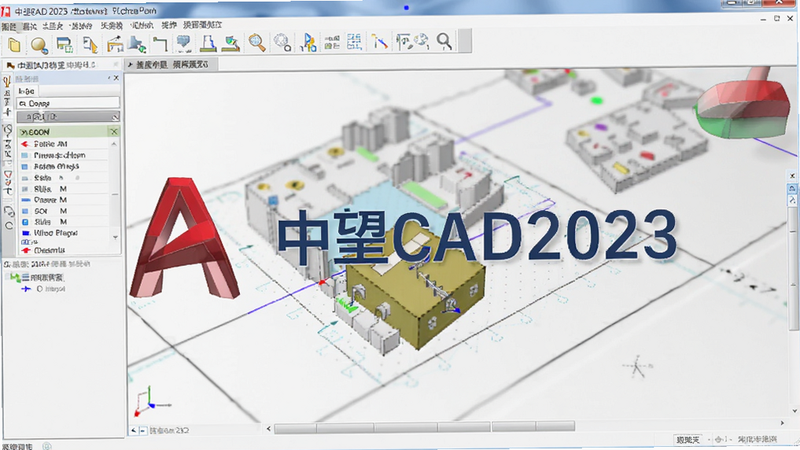800x450 pixels.
Task: Click the layout tab left arrow at canvas bottom
Action: [x=134, y=431]
